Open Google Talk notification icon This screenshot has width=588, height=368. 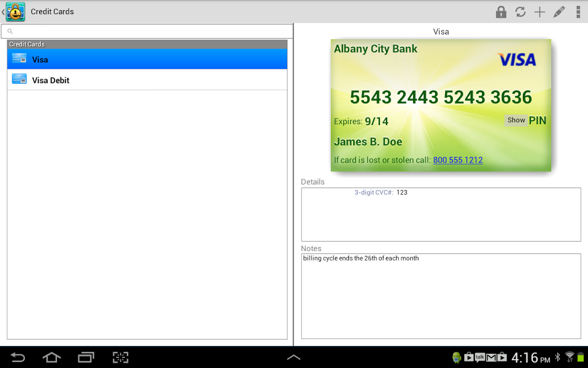pos(479,357)
